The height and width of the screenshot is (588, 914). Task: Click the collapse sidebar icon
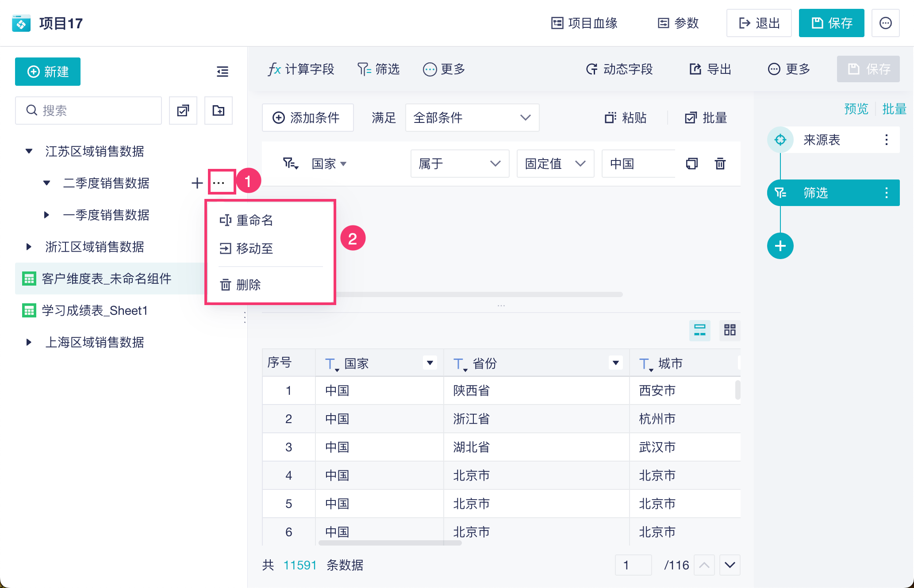point(222,71)
